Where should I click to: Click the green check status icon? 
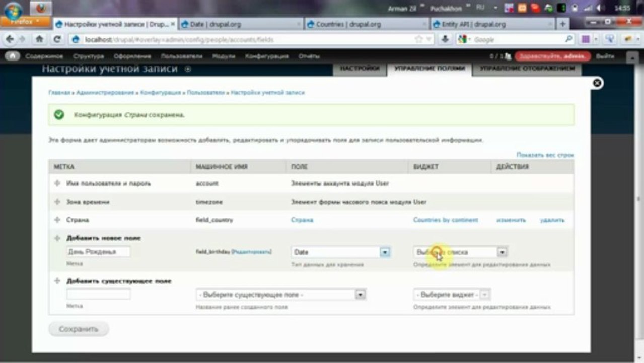coord(59,115)
